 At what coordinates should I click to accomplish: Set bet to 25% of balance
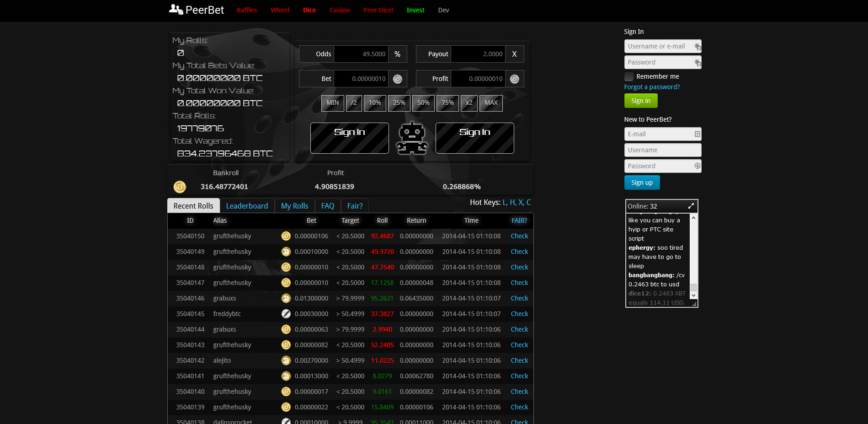[399, 103]
